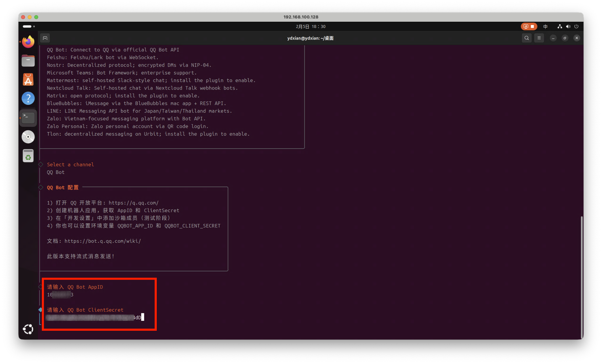Open the Help icon in the dock
The image size is (602, 364).
28,98
